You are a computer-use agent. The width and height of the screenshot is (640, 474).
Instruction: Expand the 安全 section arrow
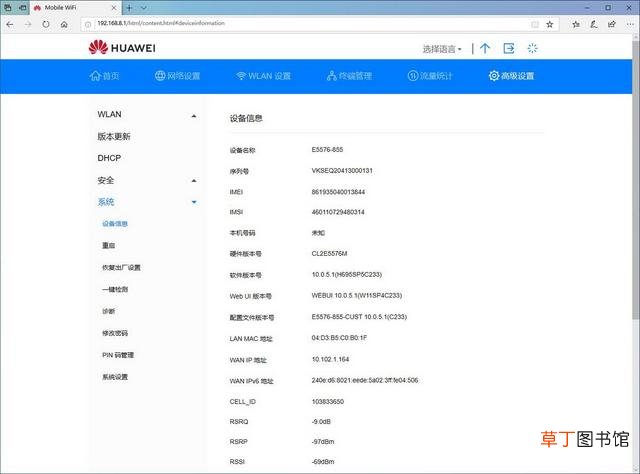194,180
